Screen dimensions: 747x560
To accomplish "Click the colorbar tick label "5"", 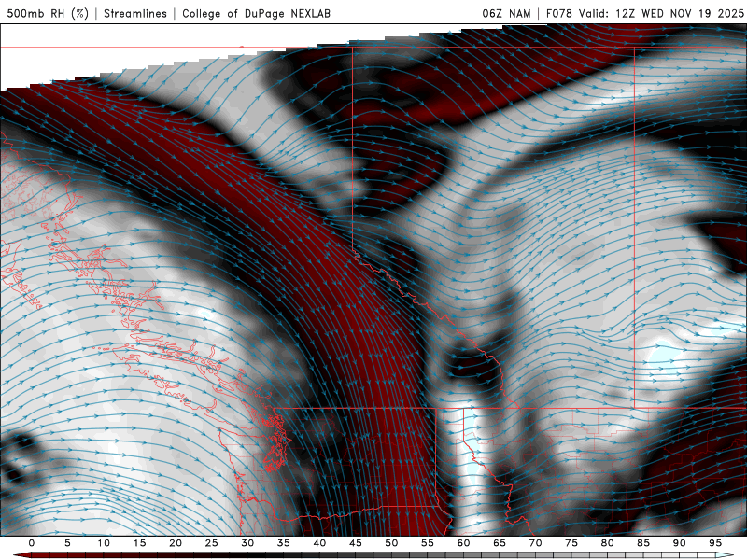I will [67, 543].
